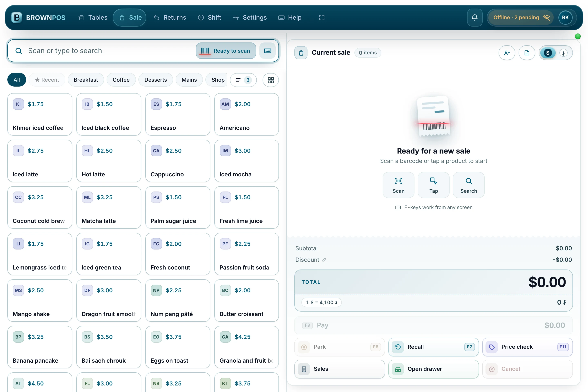Viewport: 588px width, 392px height.
Task: Expand the category list with 3 more
Action: pyautogui.click(x=243, y=80)
